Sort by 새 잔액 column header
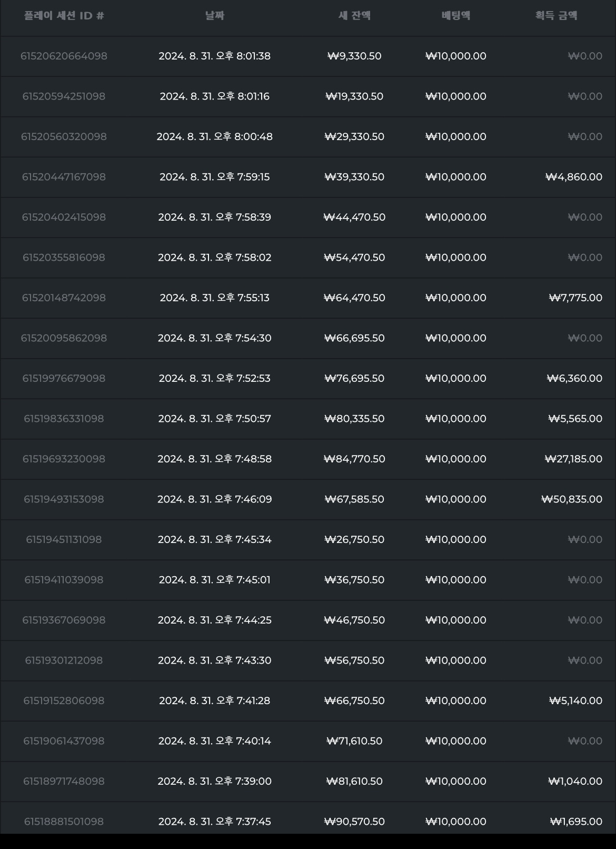The image size is (616, 849). pyautogui.click(x=354, y=16)
